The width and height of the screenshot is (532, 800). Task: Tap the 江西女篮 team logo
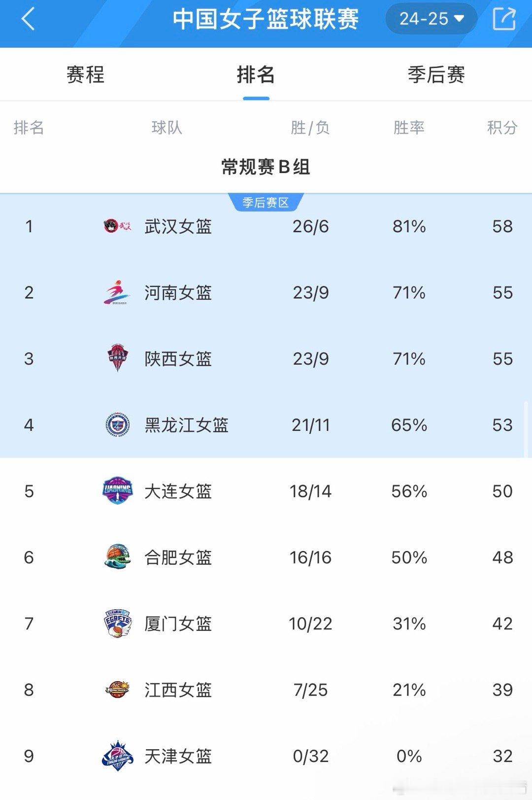tap(117, 690)
